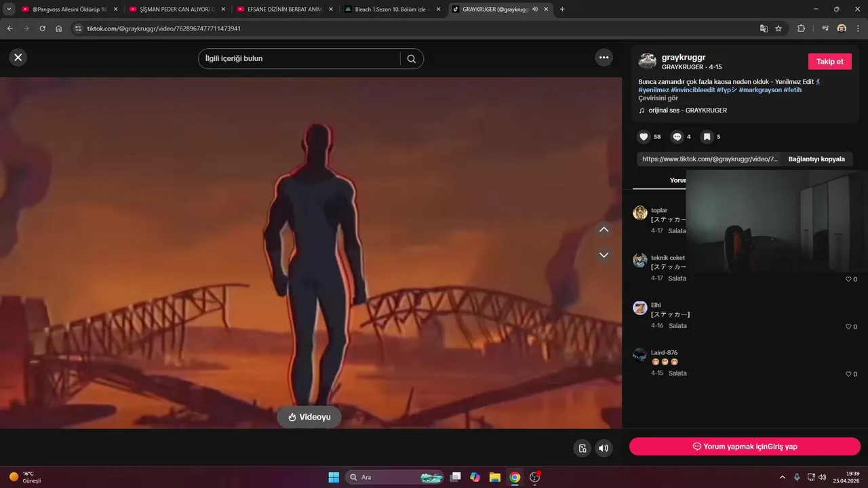Open the tab search dropdown arrow
The image size is (868, 488).
pos(9,9)
